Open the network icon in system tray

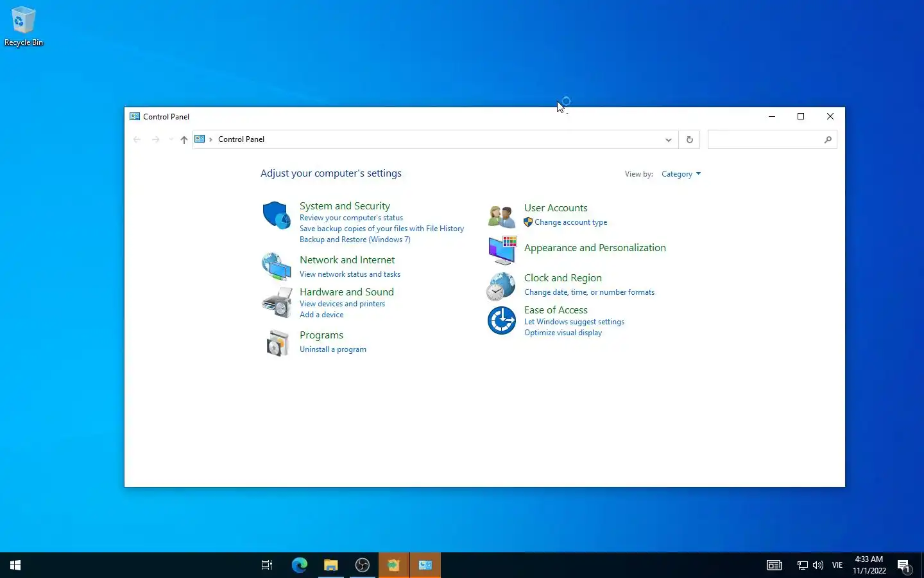(x=802, y=565)
